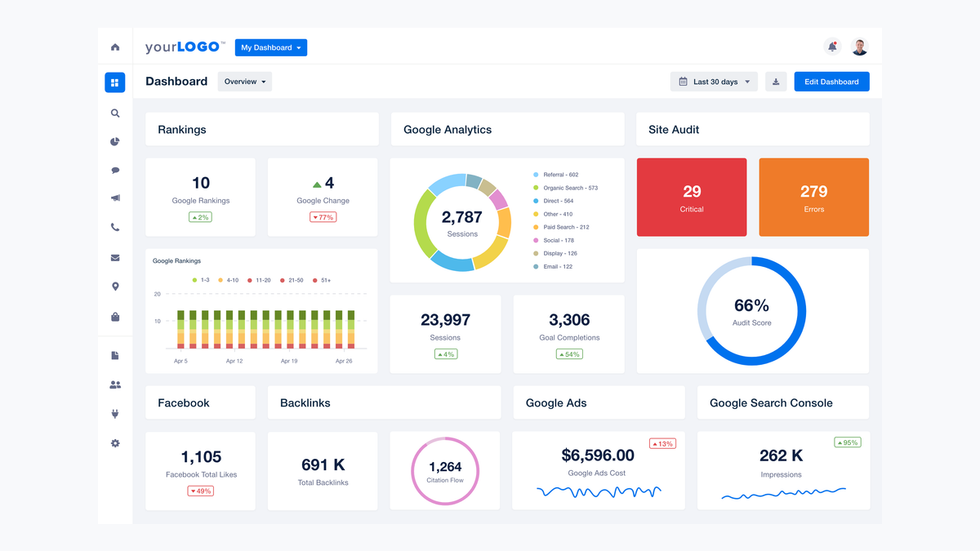
Task: Open the chat bubble icon in sidebar
Action: [115, 171]
